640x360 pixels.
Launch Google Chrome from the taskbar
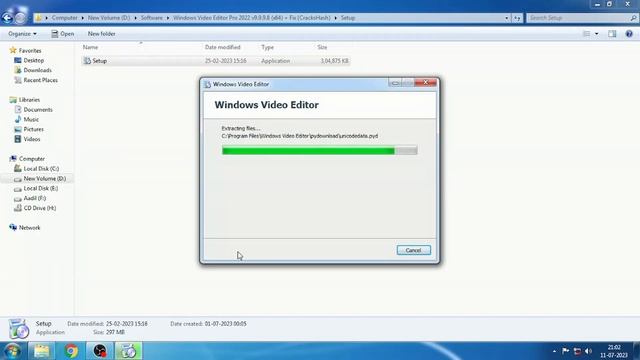pos(71,351)
